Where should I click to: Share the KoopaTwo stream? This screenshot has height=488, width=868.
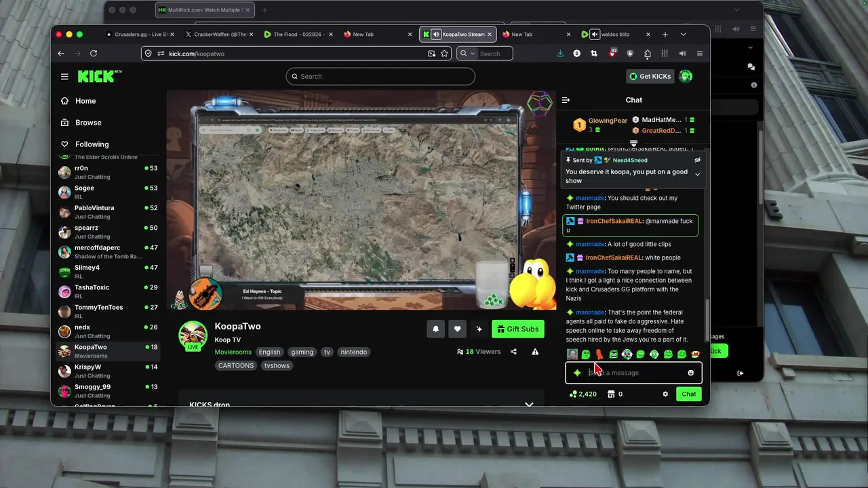tap(513, 352)
